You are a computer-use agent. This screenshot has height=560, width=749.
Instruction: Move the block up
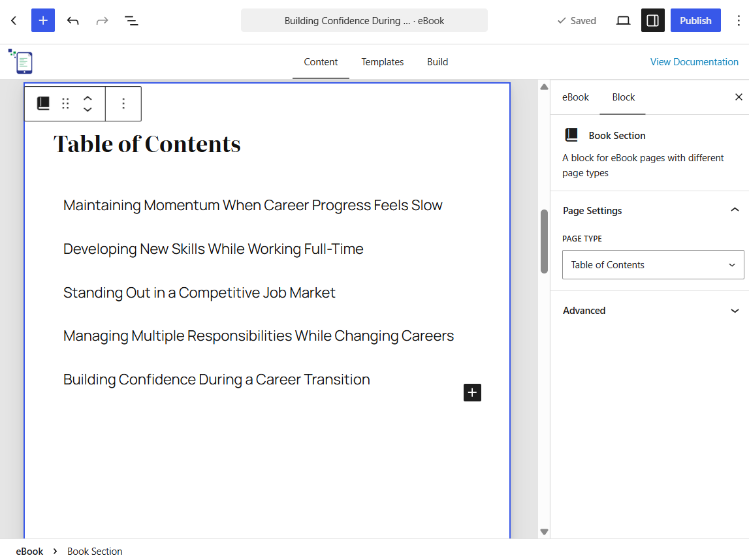88,98
